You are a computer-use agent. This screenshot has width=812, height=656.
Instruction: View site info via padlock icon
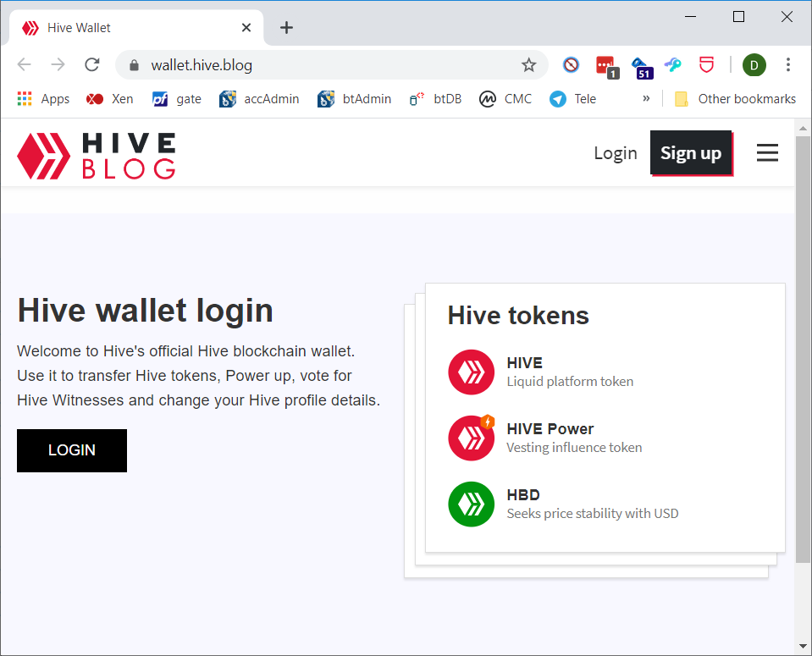click(x=134, y=65)
